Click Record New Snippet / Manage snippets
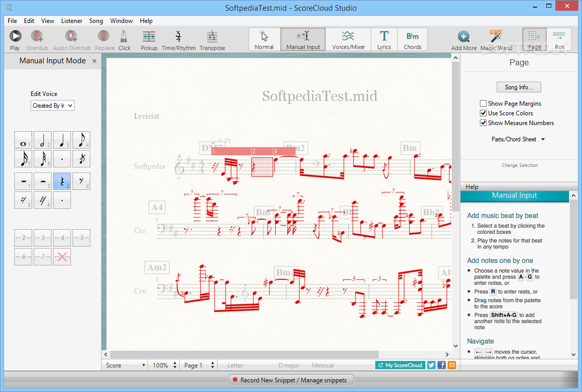The width and height of the screenshot is (582, 392). [x=290, y=380]
